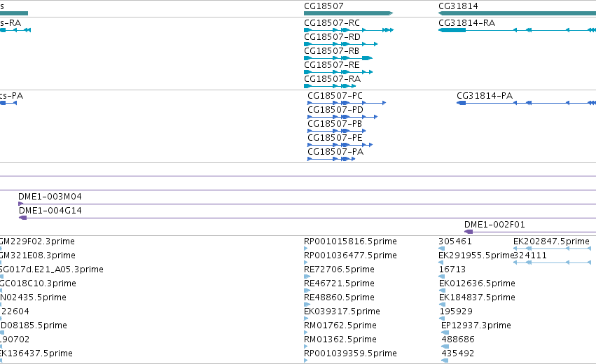Select feature 22604
The image size is (596, 364).
(15, 312)
